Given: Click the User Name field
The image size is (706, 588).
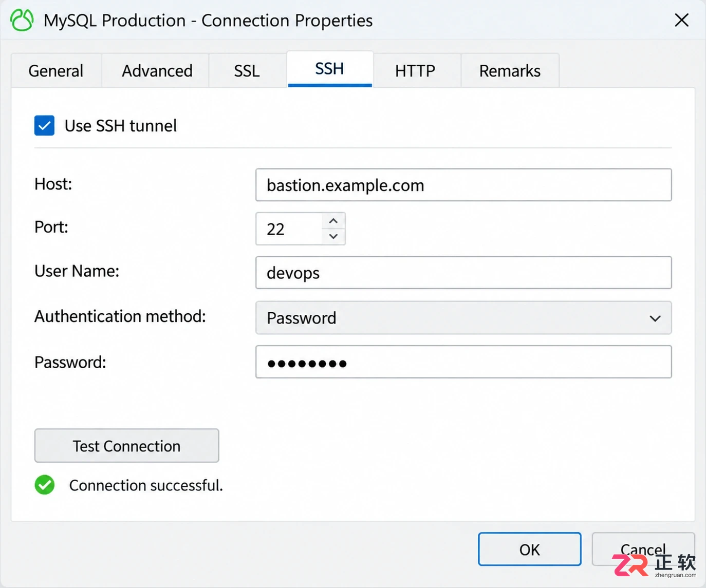Looking at the screenshot, I should pyautogui.click(x=463, y=273).
